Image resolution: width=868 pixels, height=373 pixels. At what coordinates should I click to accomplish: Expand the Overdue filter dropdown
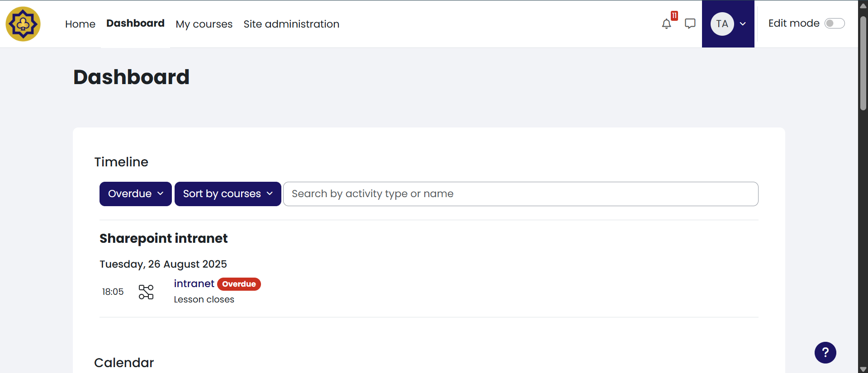point(135,194)
